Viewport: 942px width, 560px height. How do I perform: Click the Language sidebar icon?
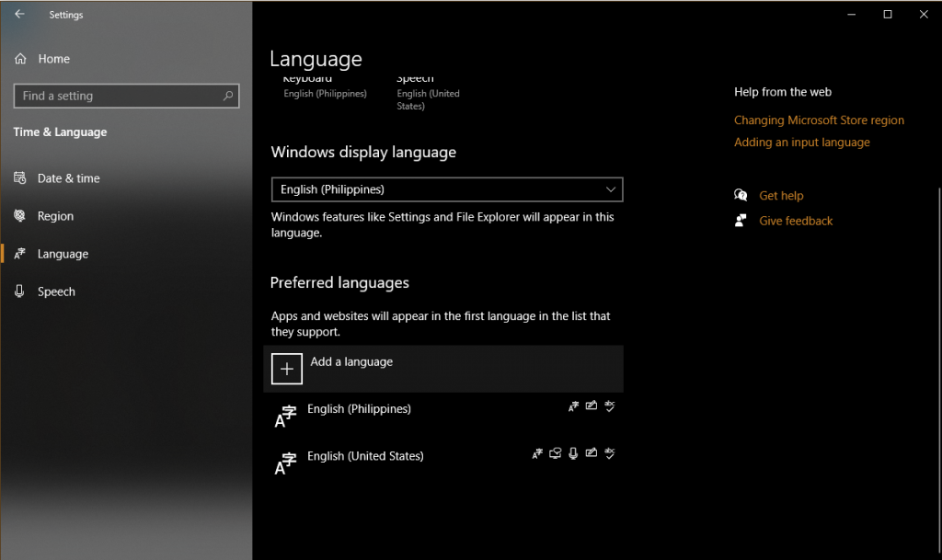click(x=20, y=254)
